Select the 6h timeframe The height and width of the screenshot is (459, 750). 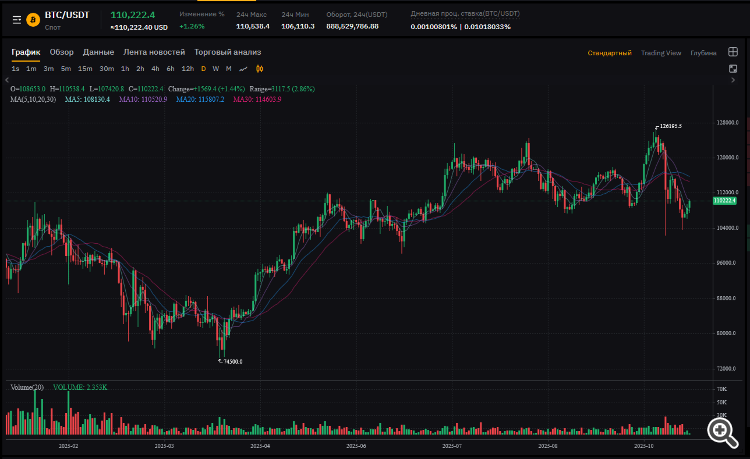coord(170,69)
